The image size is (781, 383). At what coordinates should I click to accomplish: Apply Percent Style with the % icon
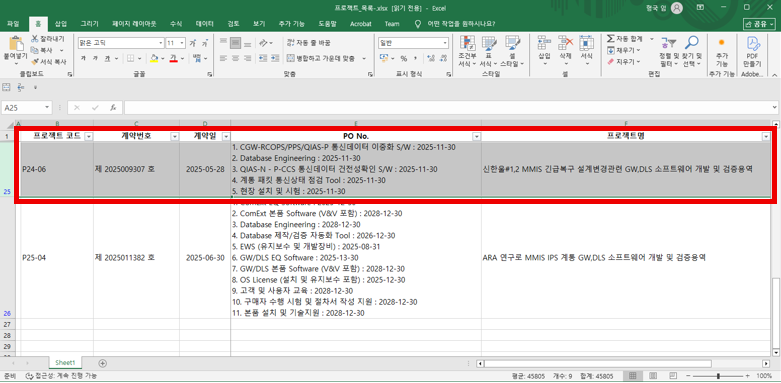pyautogui.click(x=404, y=59)
